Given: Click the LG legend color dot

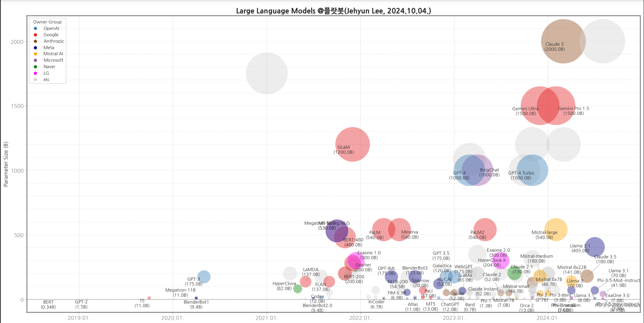Looking at the screenshot, I should tap(35, 73).
